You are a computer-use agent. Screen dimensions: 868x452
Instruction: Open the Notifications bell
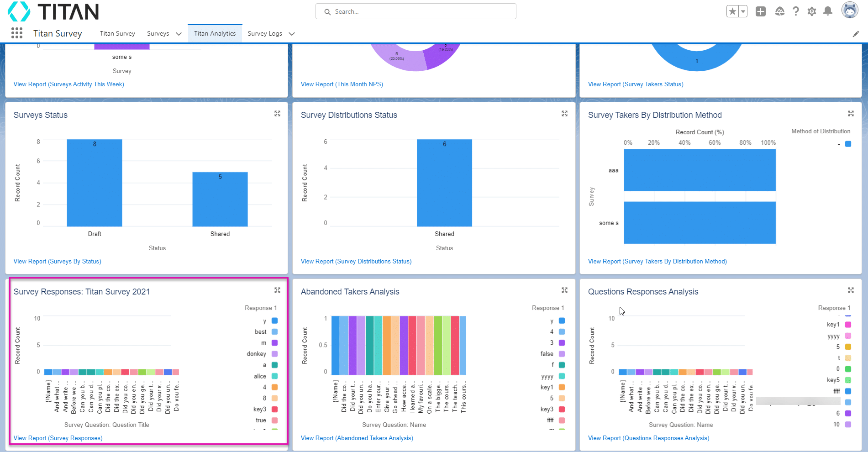(x=828, y=11)
